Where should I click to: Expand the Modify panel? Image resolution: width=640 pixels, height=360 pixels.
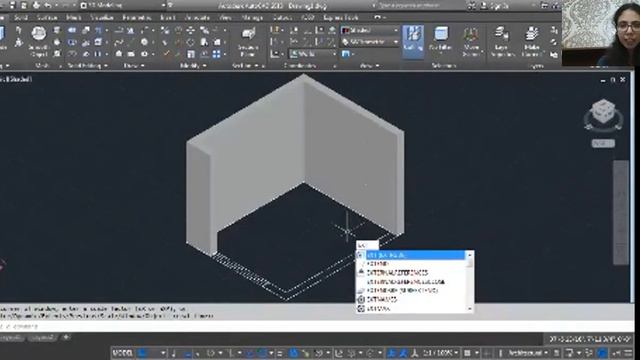click(193, 65)
